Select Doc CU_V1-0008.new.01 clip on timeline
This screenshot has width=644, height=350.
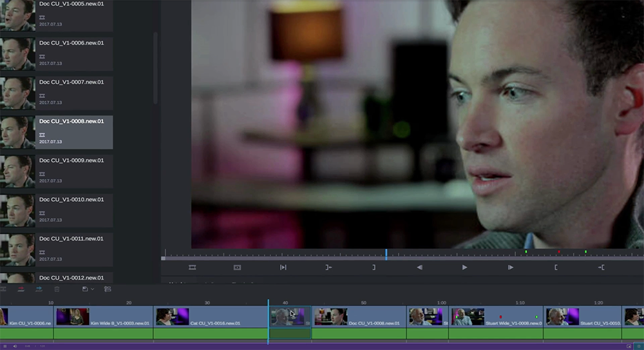pos(359,316)
